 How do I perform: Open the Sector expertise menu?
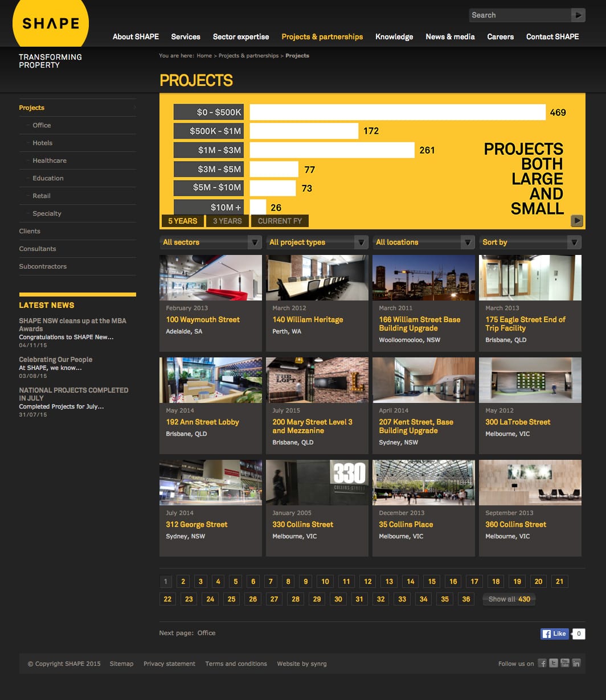pyautogui.click(x=241, y=36)
